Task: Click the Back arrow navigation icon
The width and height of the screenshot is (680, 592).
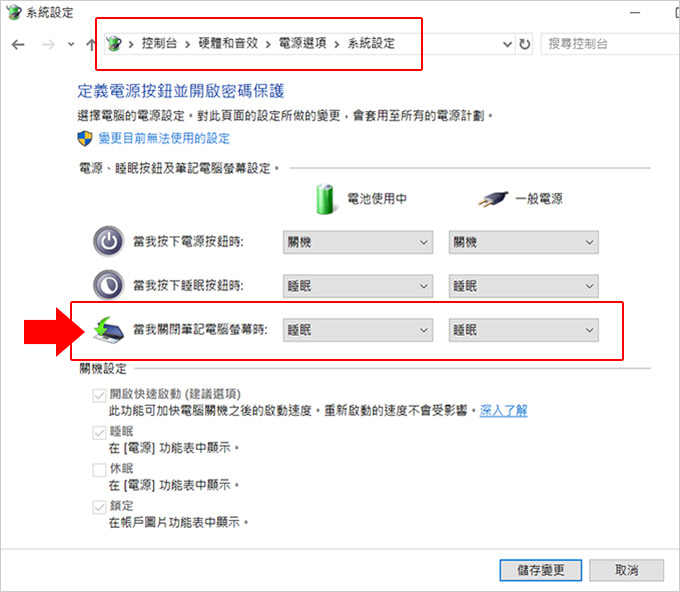Action: click(18, 44)
